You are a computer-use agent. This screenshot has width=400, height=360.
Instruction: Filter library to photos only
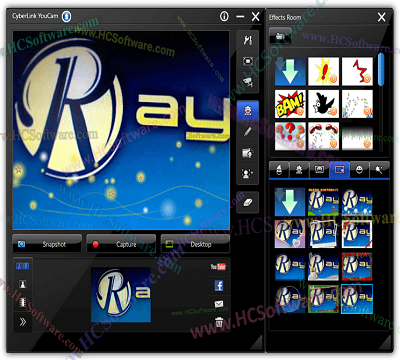click(23, 284)
